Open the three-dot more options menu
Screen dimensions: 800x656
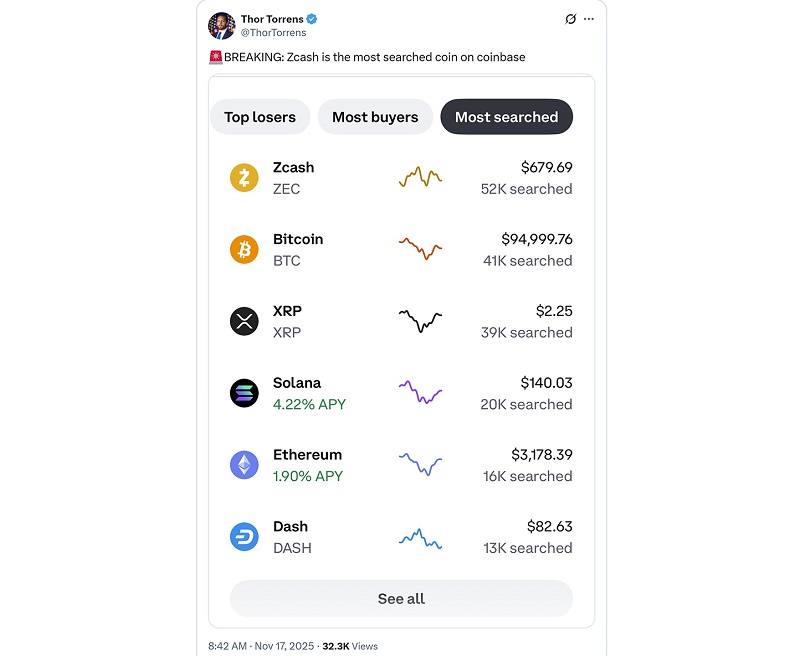[589, 19]
